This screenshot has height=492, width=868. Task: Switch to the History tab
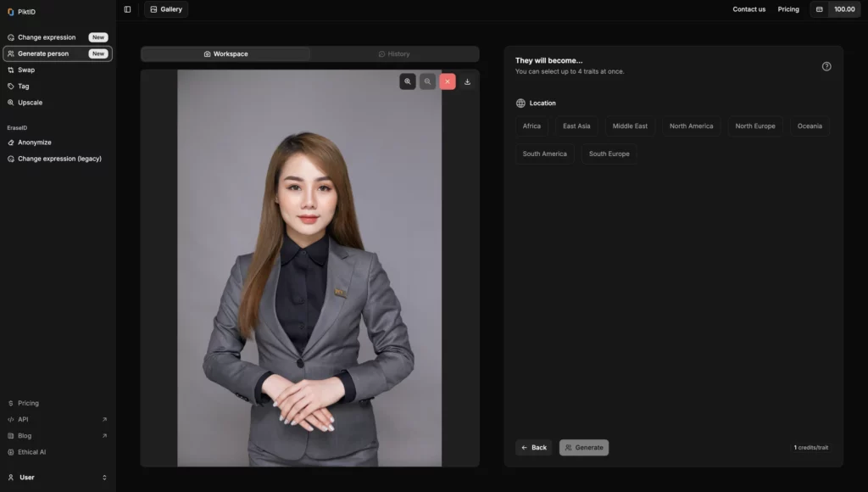395,53
